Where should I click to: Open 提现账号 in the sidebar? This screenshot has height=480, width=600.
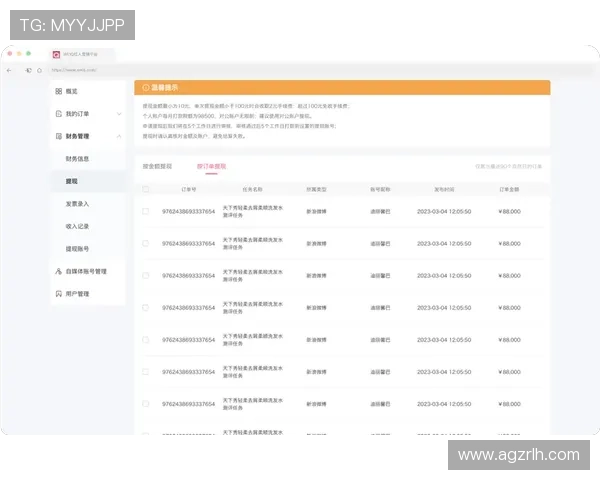point(77,249)
